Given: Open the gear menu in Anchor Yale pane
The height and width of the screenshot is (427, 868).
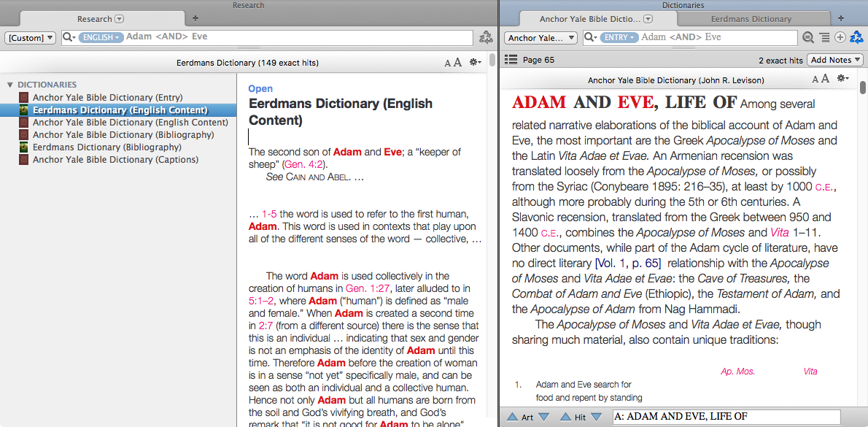Looking at the screenshot, I should (x=842, y=80).
